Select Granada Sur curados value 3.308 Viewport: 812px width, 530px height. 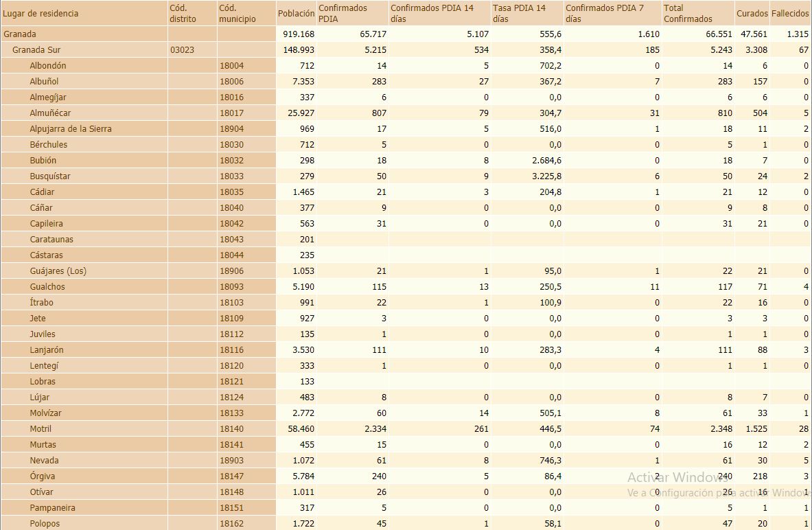click(x=756, y=49)
